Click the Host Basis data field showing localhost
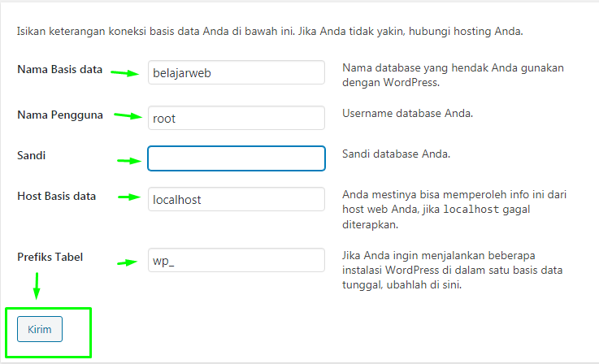 [x=236, y=199]
